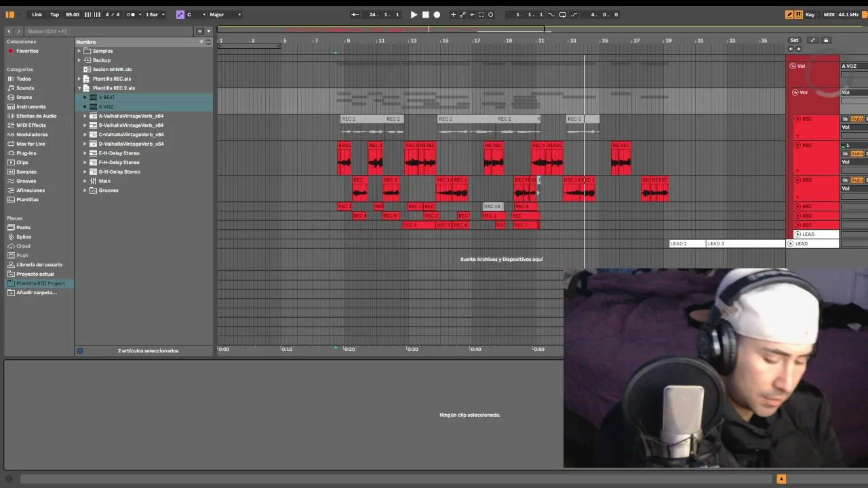Click the orange info view toggle icon
The image size is (868, 488).
point(781,479)
